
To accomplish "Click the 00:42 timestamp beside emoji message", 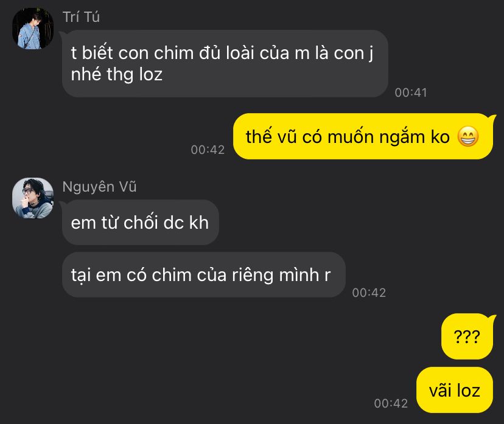I will [208, 150].
